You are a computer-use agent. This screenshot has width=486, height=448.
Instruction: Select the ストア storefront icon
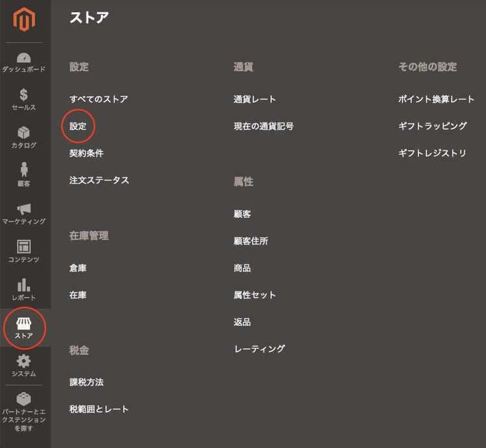[x=24, y=324]
